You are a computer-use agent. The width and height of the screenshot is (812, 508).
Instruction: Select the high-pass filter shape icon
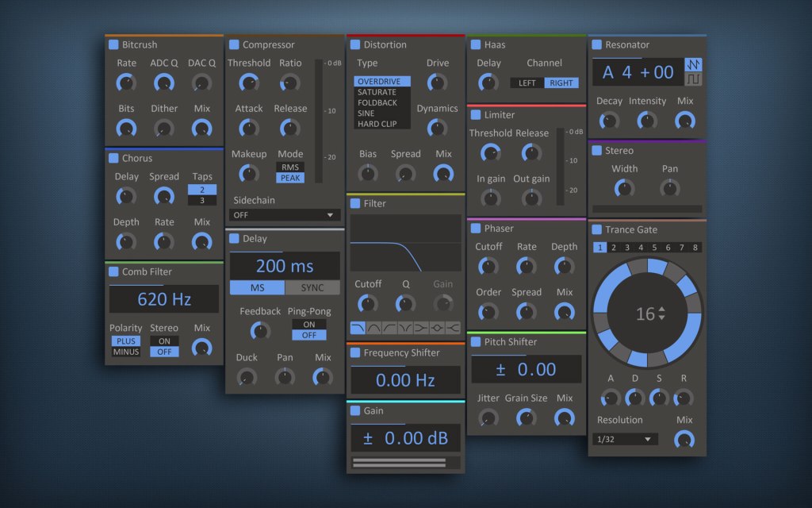(389, 327)
